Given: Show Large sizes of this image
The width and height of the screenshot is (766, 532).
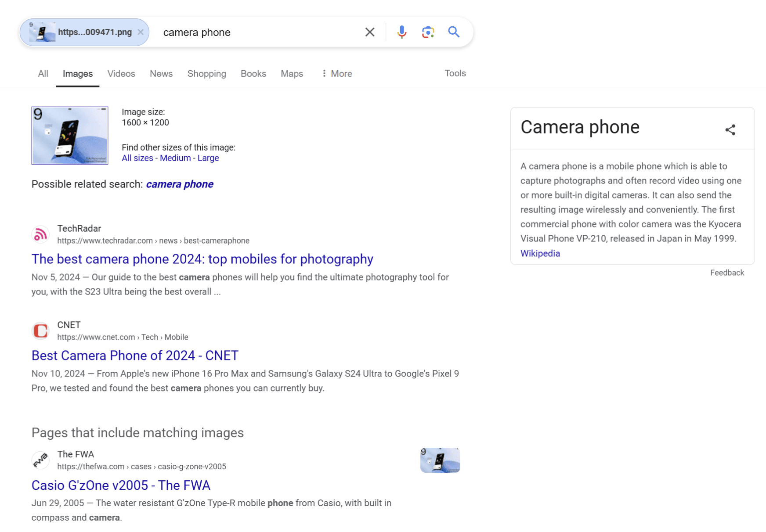Looking at the screenshot, I should pos(208,158).
